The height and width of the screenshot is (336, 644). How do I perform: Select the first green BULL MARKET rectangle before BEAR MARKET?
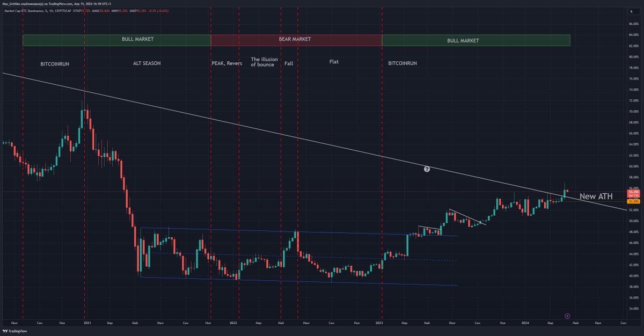pyautogui.click(x=116, y=40)
